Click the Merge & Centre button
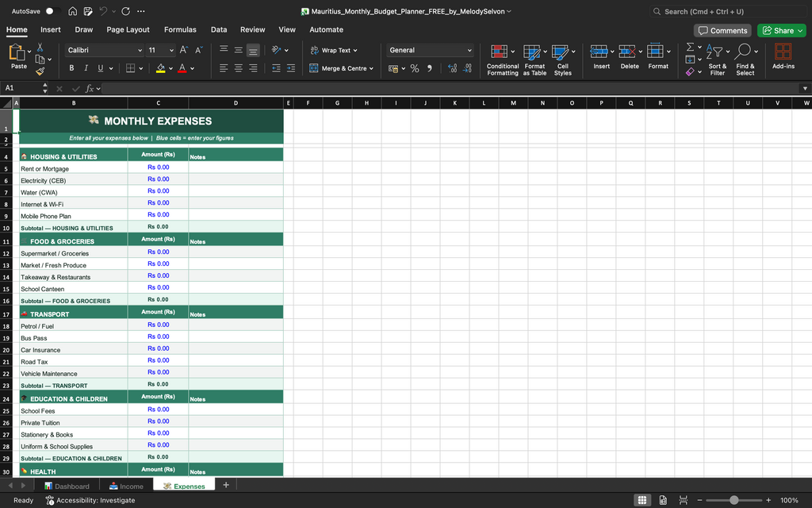Viewport: 812px width, 508px height. [341, 68]
